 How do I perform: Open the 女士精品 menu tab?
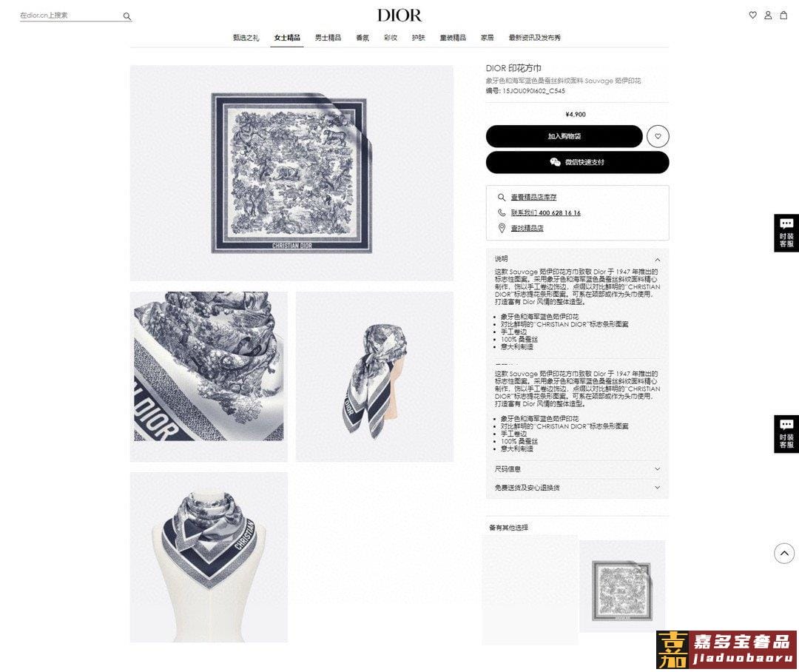point(287,38)
